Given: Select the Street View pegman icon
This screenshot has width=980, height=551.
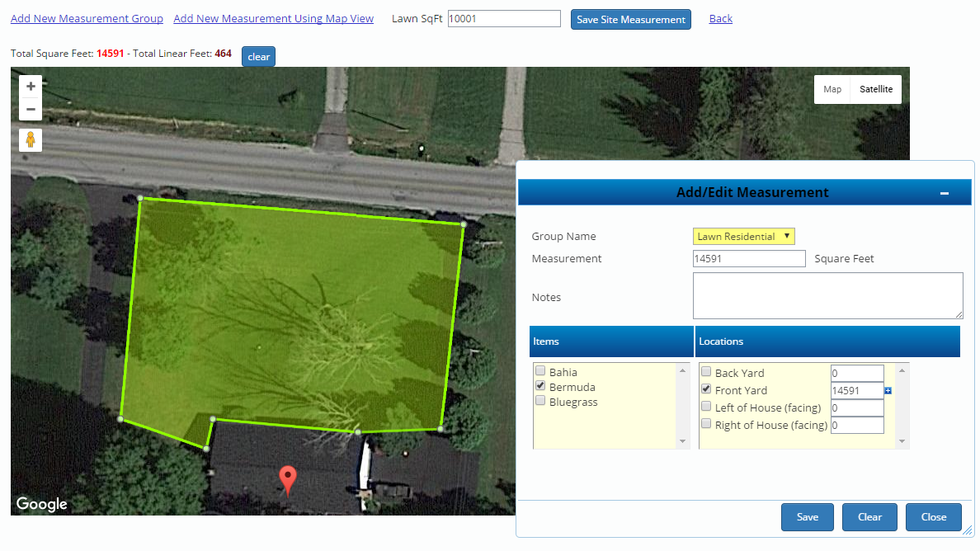Looking at the screenshot, I should [x=31, y=140].
